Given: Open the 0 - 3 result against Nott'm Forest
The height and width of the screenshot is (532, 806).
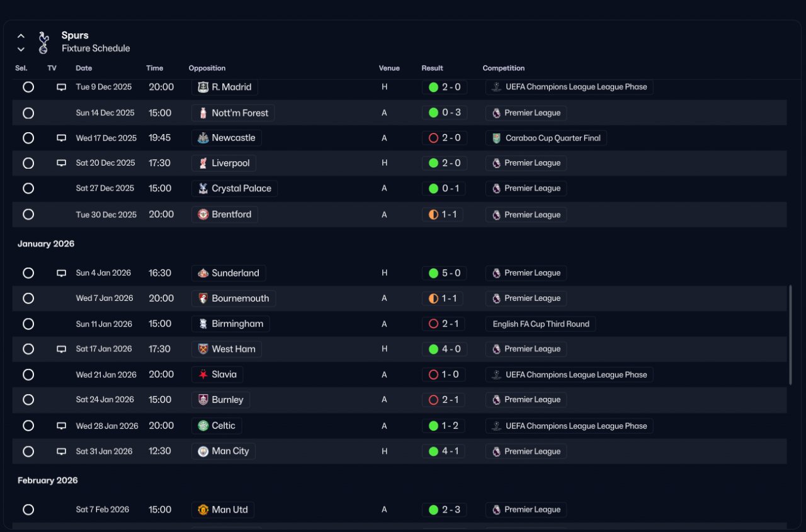Looking at the screenshot, I should 445,113.
